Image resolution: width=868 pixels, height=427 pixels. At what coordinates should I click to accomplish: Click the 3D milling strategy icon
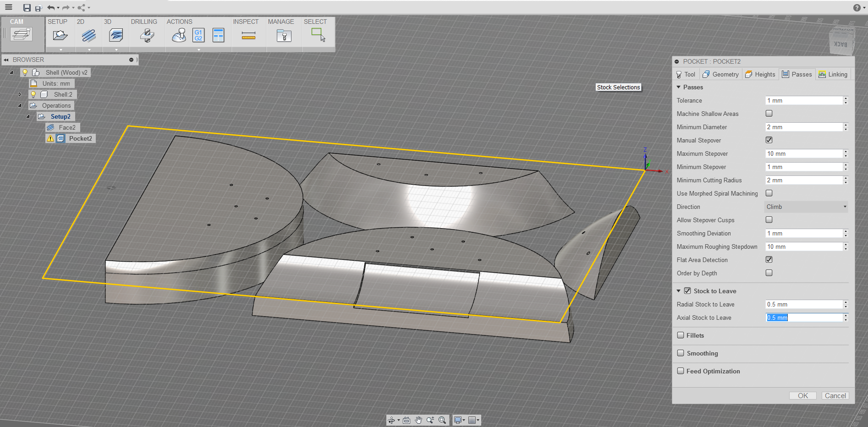pos(116,35)
